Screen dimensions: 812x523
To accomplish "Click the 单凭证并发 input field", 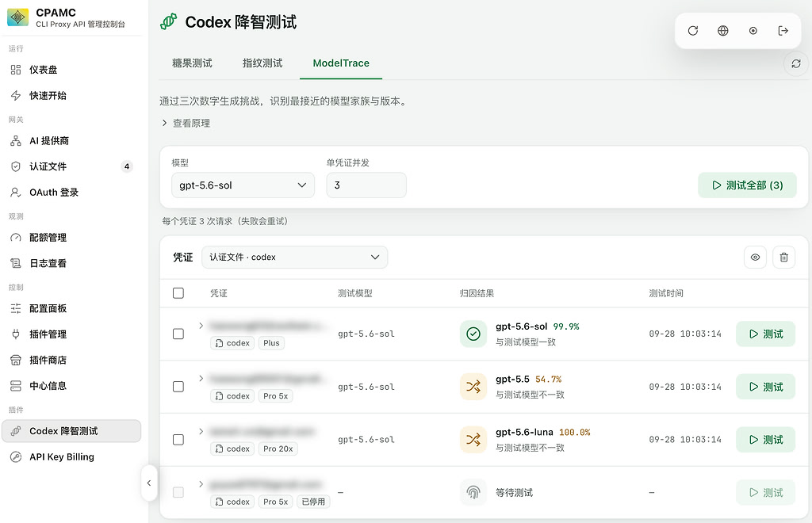I will [x=366, y=185].
